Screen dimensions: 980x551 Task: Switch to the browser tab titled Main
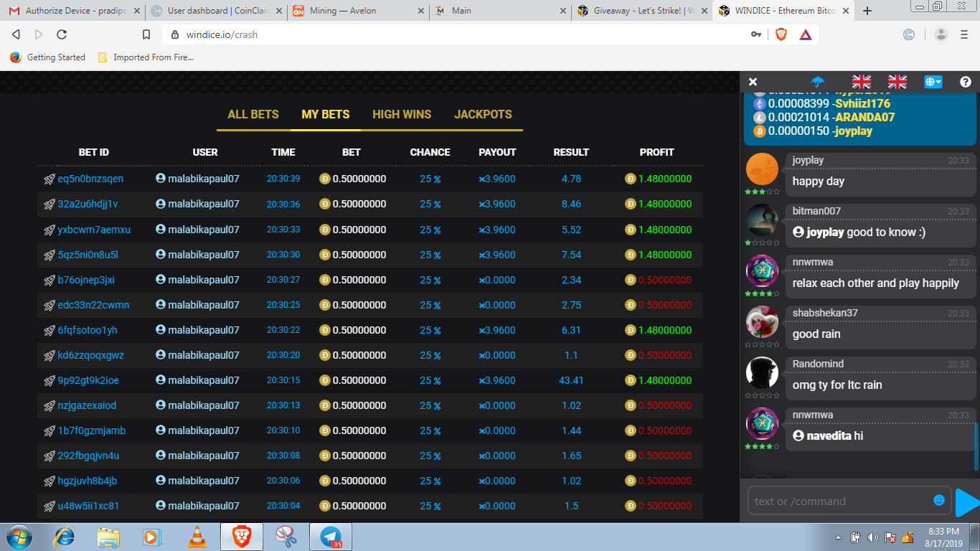(500, 11)
